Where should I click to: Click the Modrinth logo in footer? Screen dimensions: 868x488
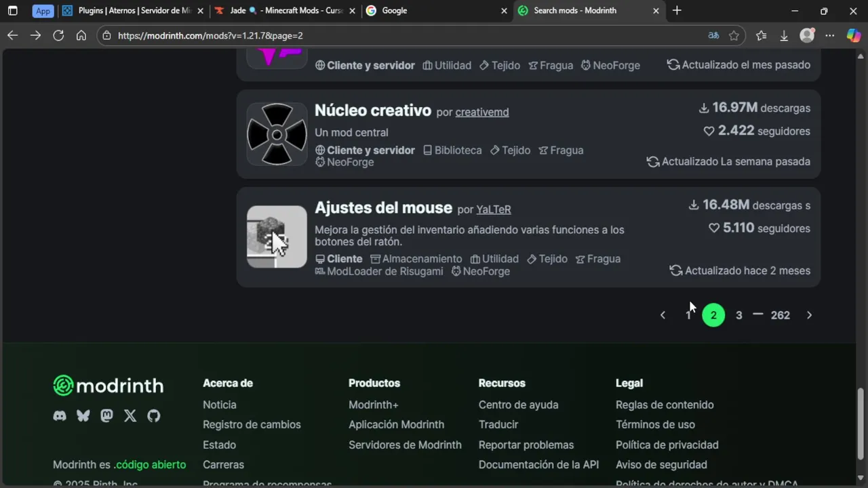[108, 386]
